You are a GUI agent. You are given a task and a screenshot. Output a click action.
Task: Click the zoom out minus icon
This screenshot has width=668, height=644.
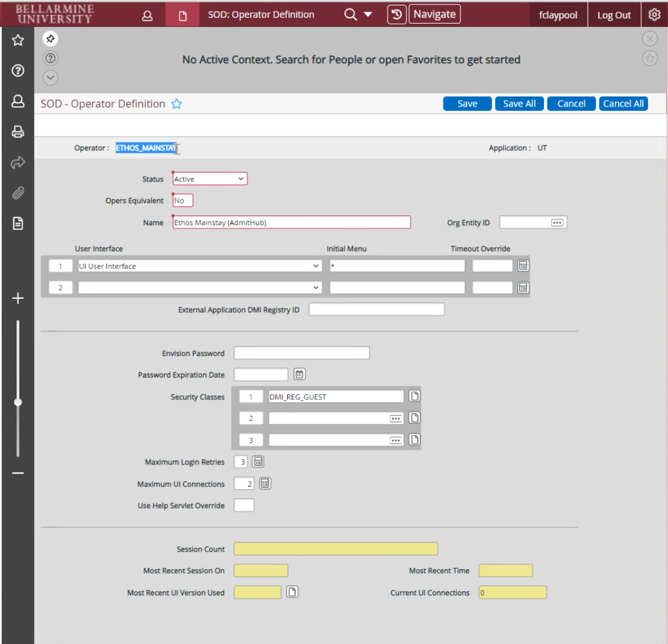(18, 473)
